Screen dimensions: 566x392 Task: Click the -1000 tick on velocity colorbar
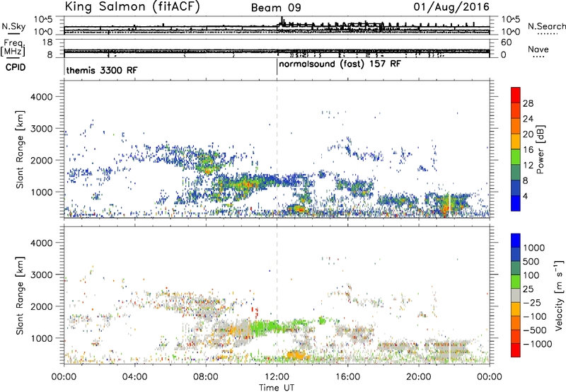537,344
